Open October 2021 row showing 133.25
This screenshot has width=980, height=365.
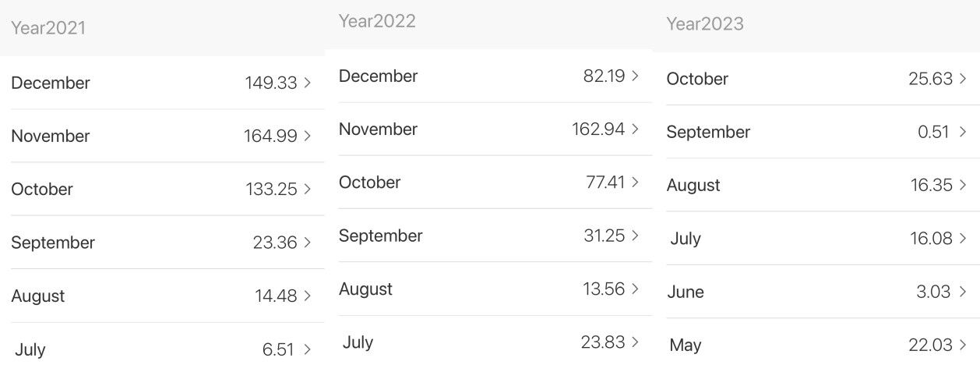(x=162, y=190)
